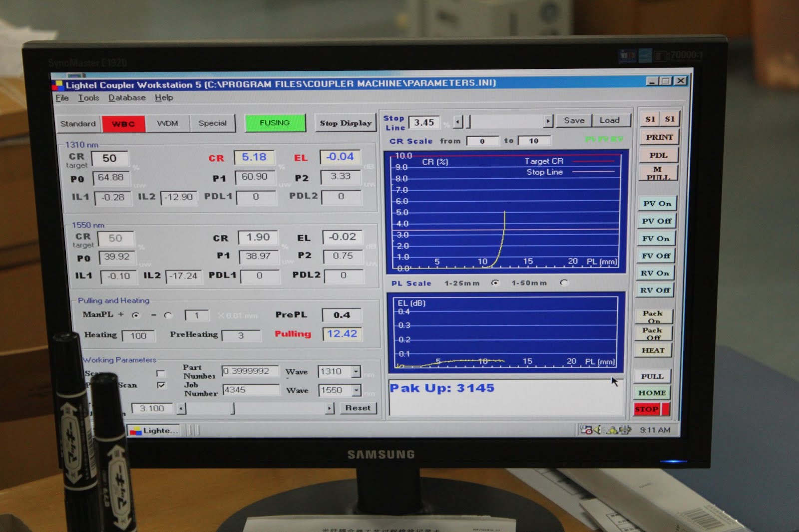Viewport: 799px width, 532px height.
Task: Click the tray icon with red circle
Action: click(x=586, y=430)
